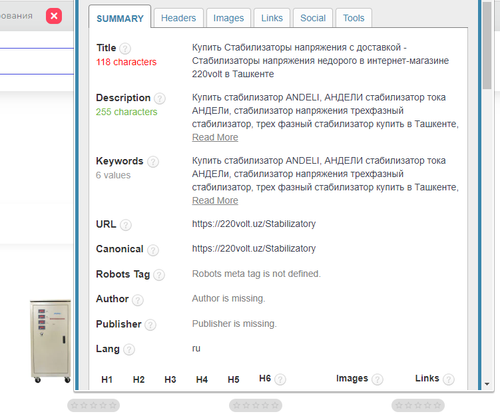Click the H3 column heading
500x420 pixels.
tap(170, 379)
